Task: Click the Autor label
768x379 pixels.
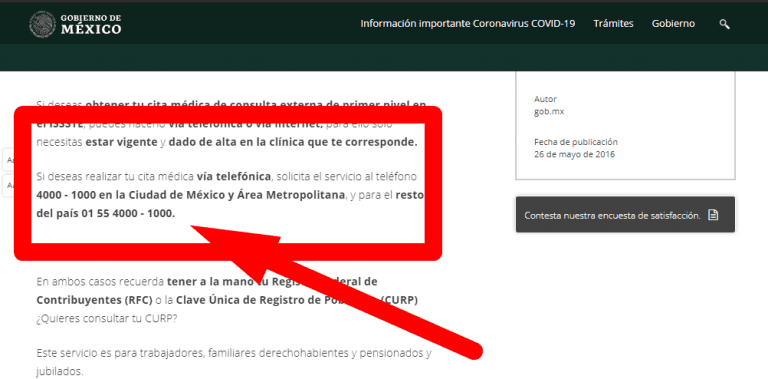Action: coord(545,99)
